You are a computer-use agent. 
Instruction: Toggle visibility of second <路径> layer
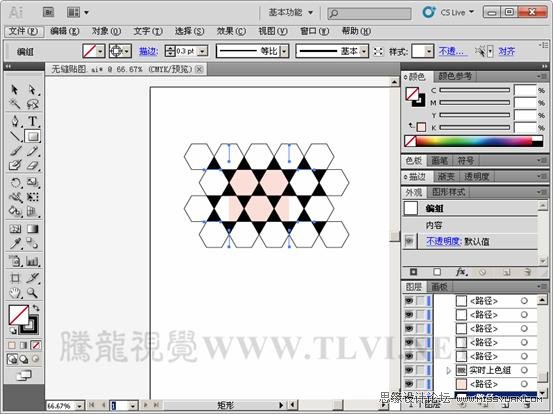(x=409, y=314)
